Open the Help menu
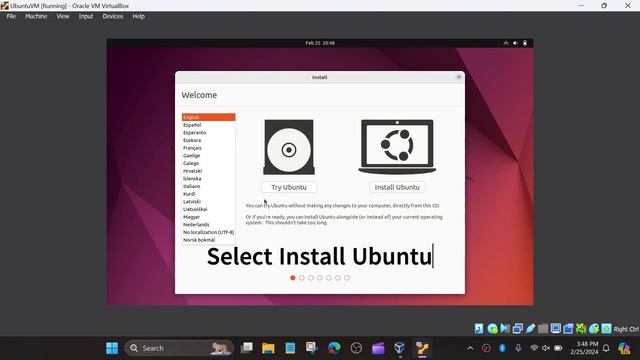 click(138, 16)
